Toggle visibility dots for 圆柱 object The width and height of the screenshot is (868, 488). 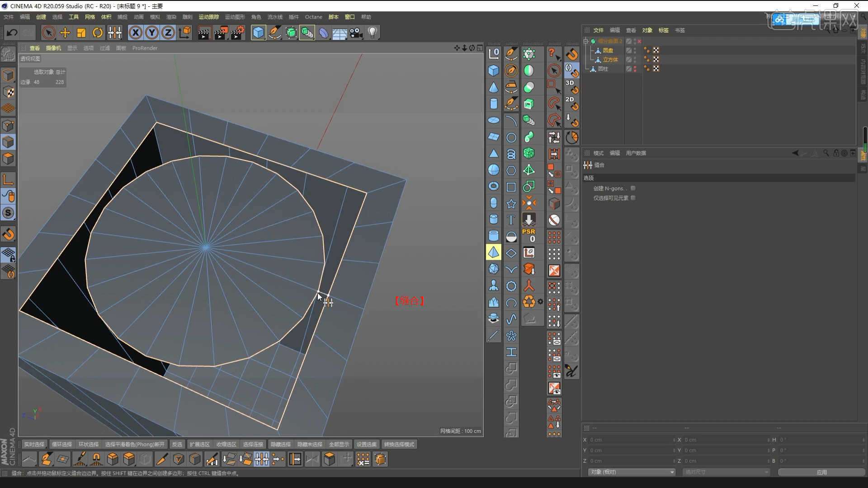pos(635,69)
